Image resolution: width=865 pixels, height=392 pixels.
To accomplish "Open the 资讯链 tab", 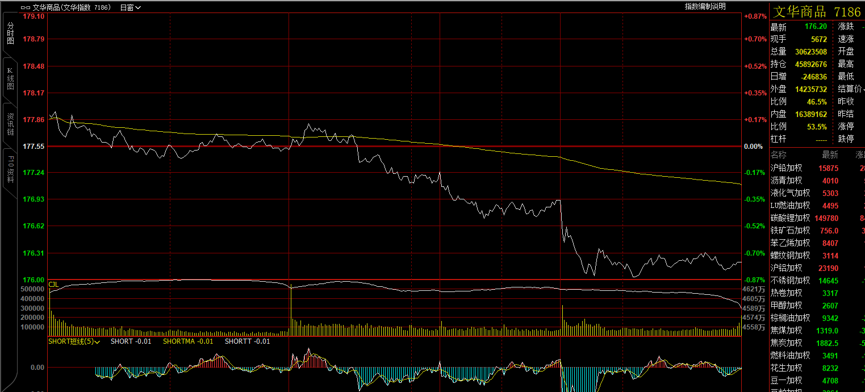I will [x=10, y=125].
